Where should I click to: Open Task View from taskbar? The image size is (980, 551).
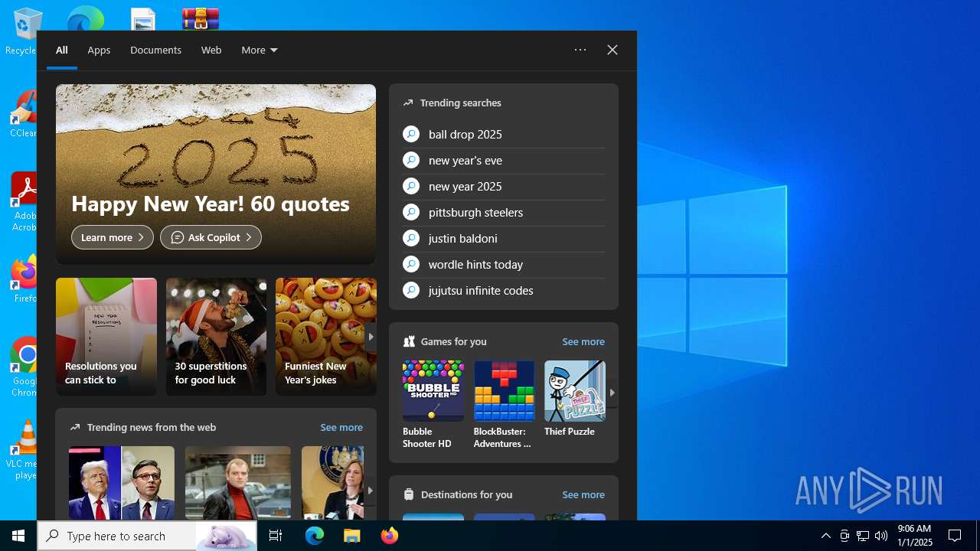pos(276,536)
